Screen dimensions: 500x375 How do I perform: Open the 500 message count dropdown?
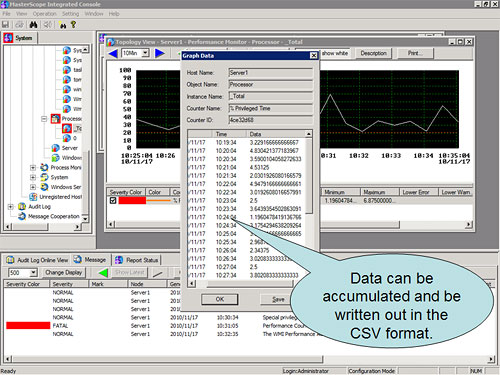point(33,273)
